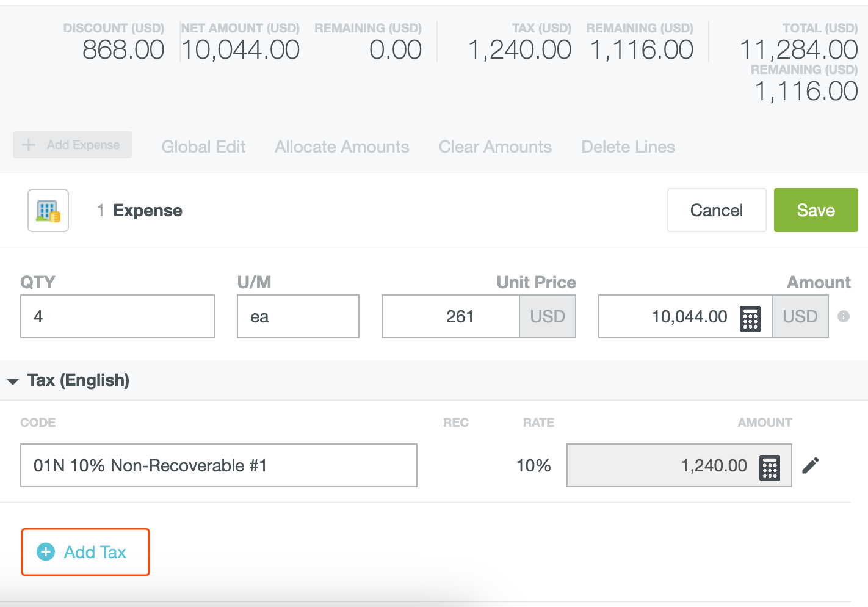Select Global Edit
This screenshot has width=868, height=607.
coord(203,147)
